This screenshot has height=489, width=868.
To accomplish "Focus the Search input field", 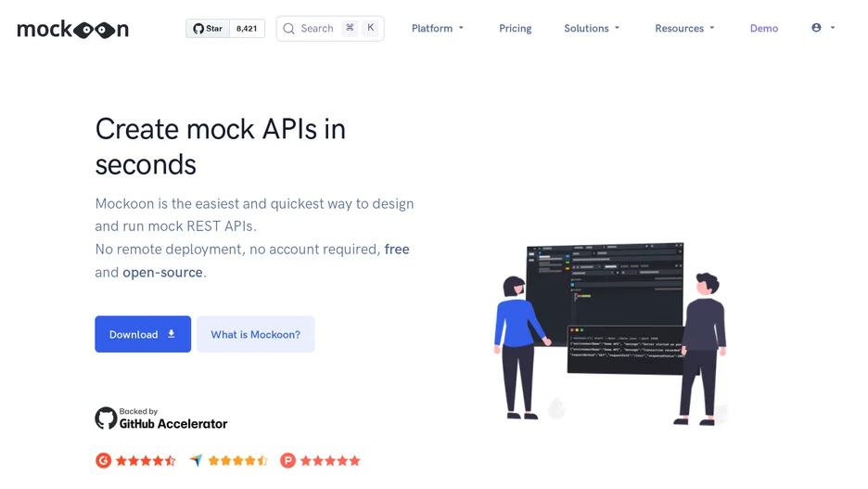I will tap(330, 28).
